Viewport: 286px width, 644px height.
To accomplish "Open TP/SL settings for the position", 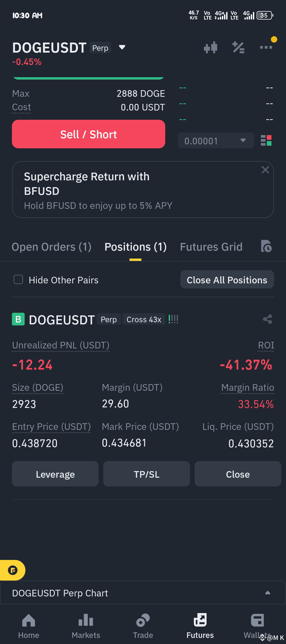I will point(146,474).
